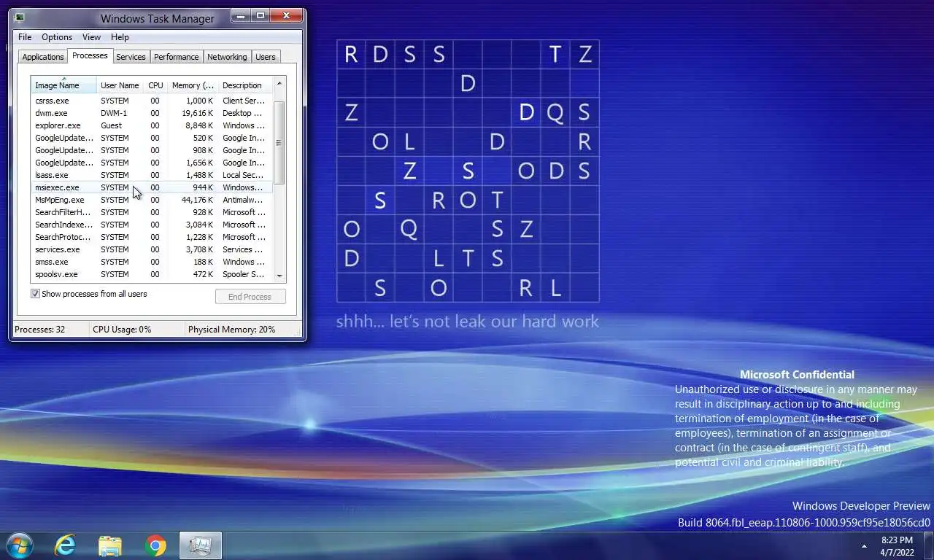Screen dimensions: 934x560
Task: Click the DWM-1 user name cell
Action: [114, 113]
